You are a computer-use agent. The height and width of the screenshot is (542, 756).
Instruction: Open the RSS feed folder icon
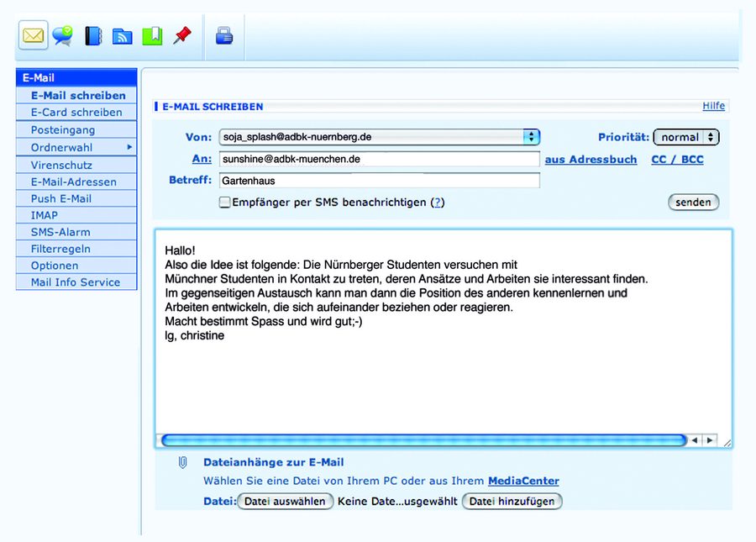tap(122, 36)
